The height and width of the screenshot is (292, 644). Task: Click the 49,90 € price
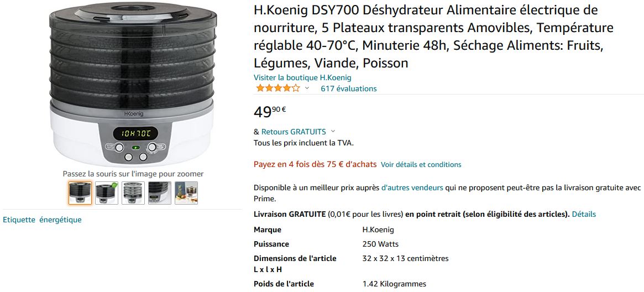point(270,111)
